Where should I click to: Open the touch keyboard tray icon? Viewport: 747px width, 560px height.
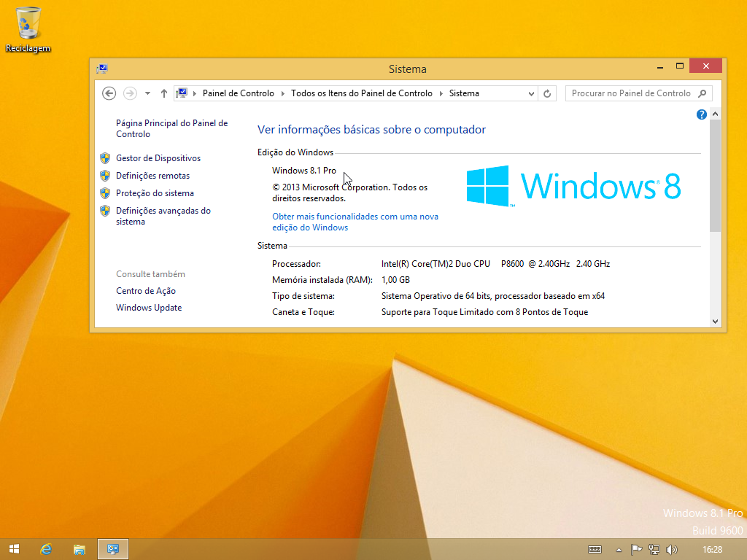(595, 550)
